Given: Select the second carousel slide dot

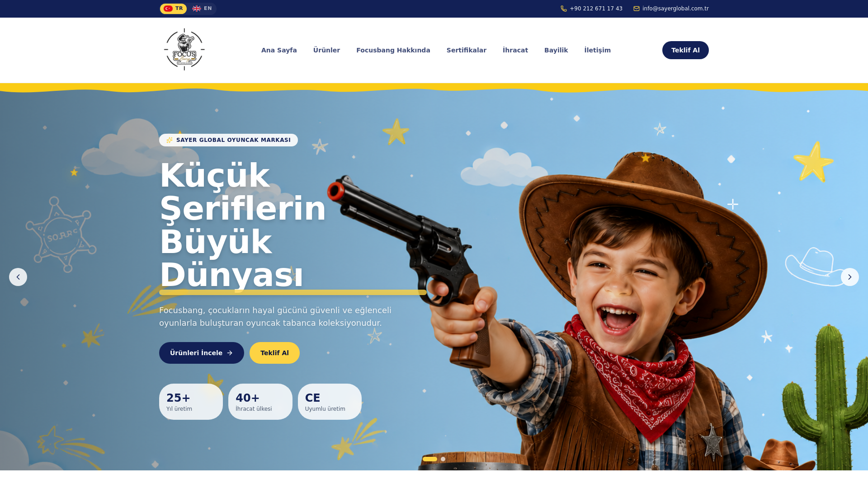Looking at the screenshot, I should tap(443, 459).
